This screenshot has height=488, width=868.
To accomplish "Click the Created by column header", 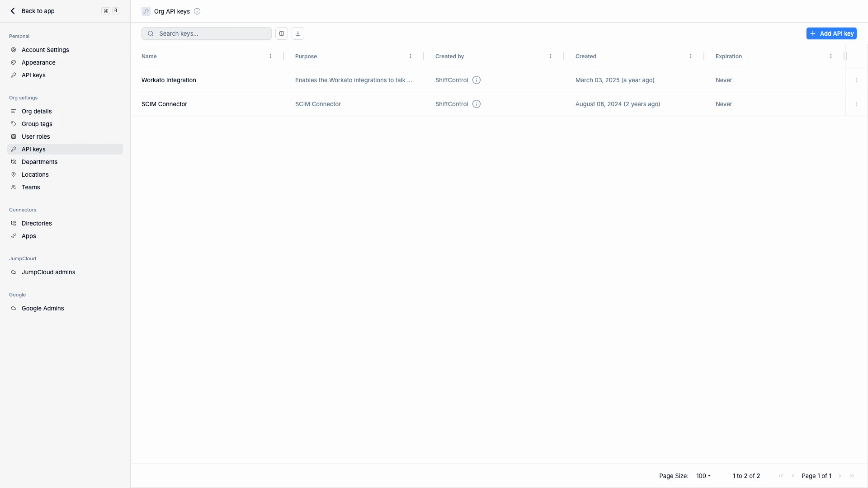I will point(449,56).
